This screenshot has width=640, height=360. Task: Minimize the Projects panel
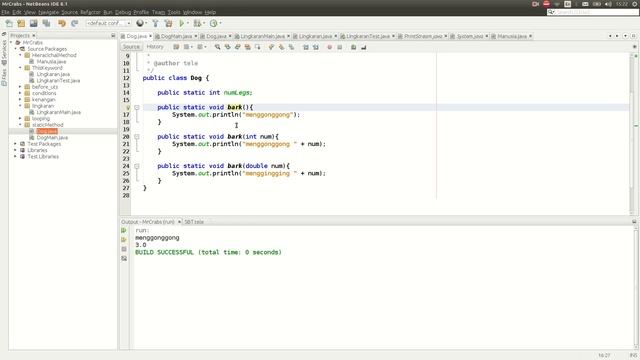click(113, 36)
